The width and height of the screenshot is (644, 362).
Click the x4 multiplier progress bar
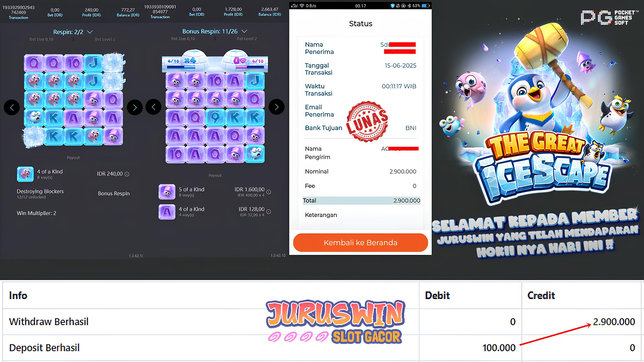pyautogui.click(x=181, y=67)
